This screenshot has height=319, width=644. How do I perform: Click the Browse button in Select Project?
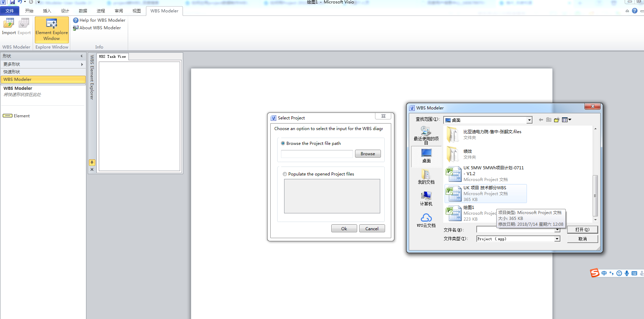click(368, 154)
